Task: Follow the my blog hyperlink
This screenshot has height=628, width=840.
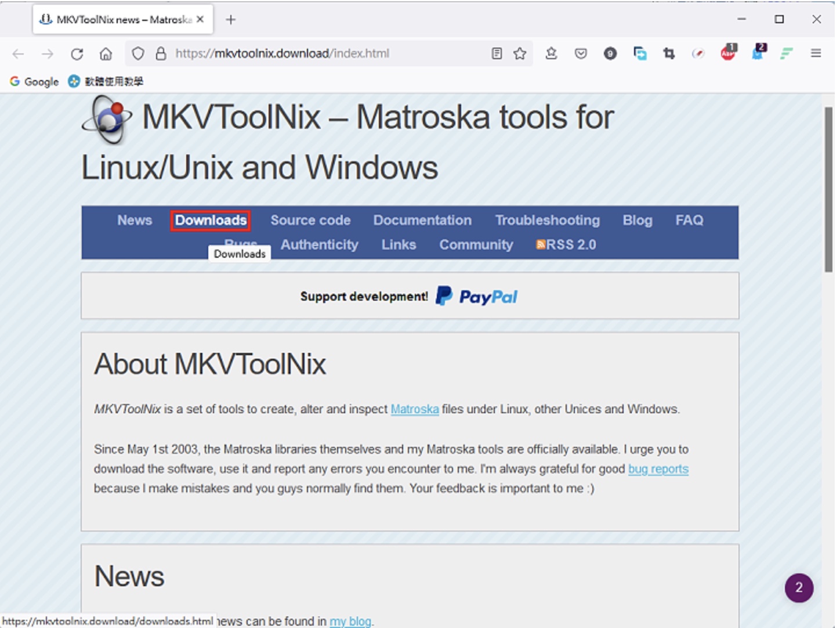Action: pyautogui.click(x=350, y=621)
